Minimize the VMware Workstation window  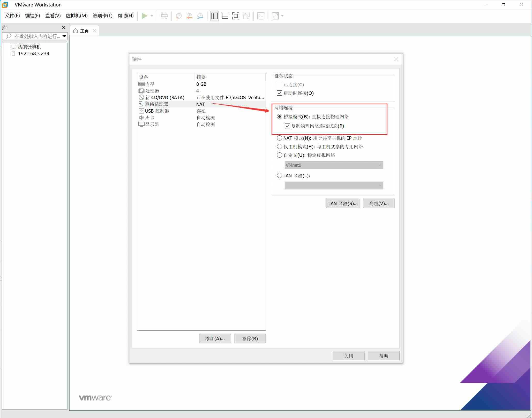(x=485, y=5)
